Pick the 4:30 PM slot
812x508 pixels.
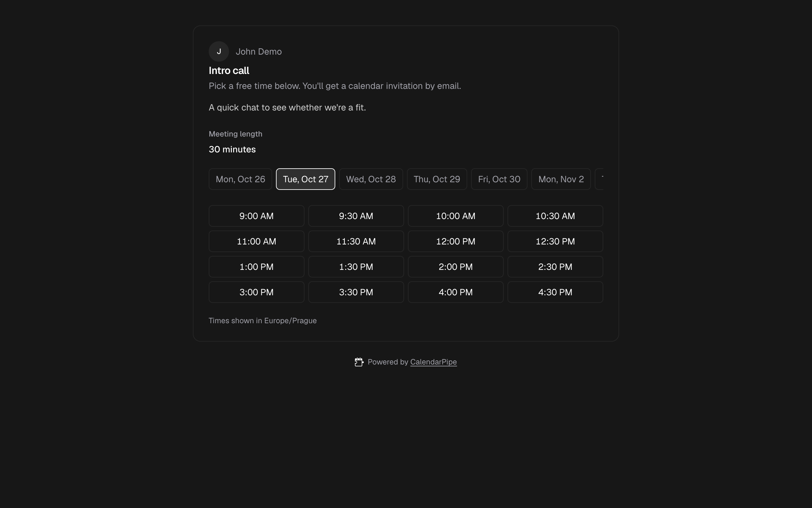click(555, 292)
